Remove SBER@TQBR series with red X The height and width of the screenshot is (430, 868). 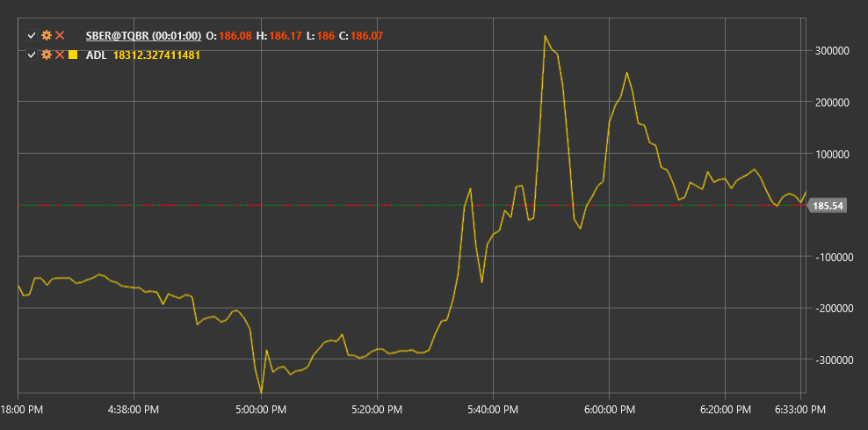(60, 36)
